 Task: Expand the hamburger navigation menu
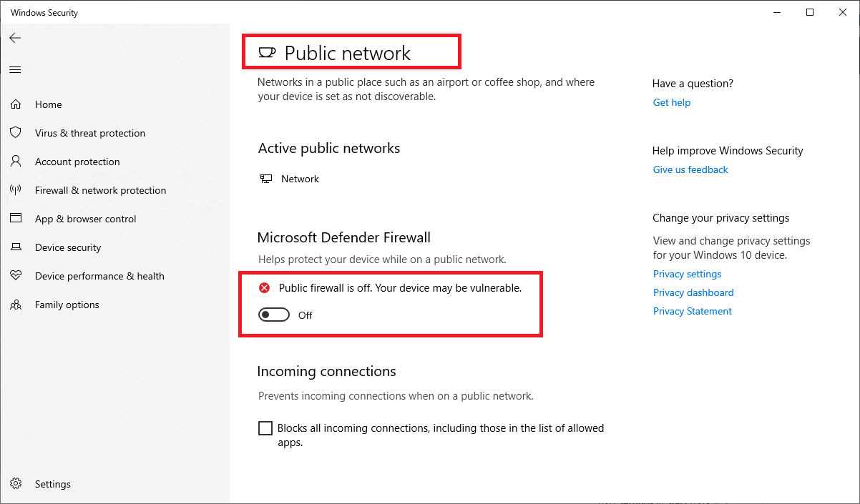(x=15, y=69)
